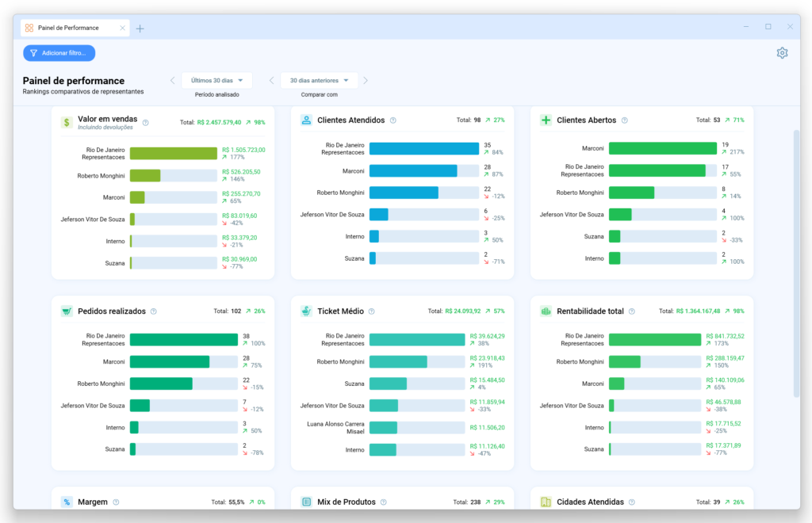Click the green plus icon on Clientes Abertos
Screen dimensions: 812x523
[546, 120]
